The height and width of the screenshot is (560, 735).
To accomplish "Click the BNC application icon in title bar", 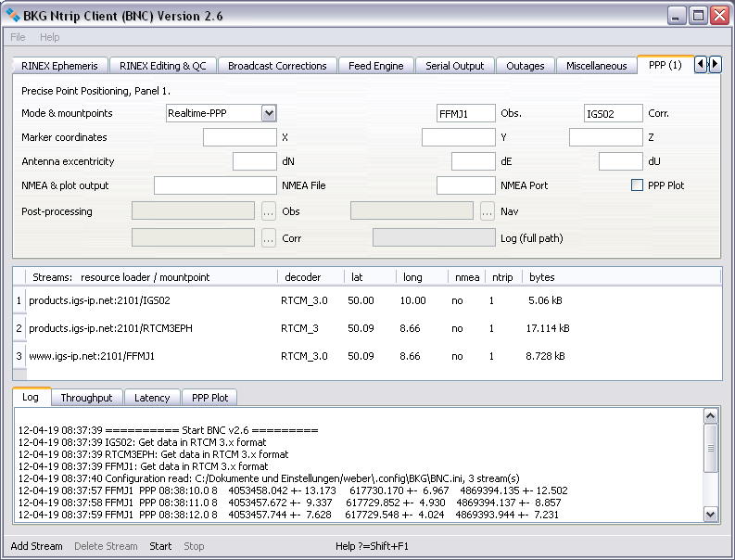I will [13, 16].
